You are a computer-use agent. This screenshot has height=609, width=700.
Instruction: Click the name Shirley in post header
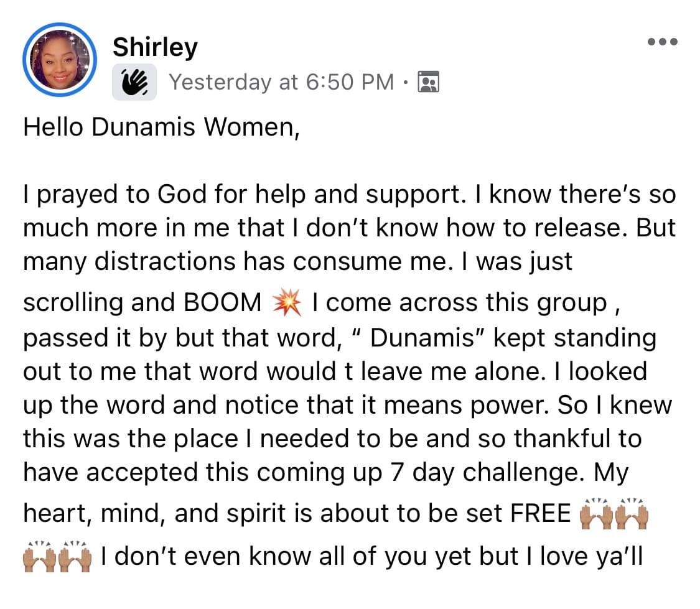tap(155, 47)
